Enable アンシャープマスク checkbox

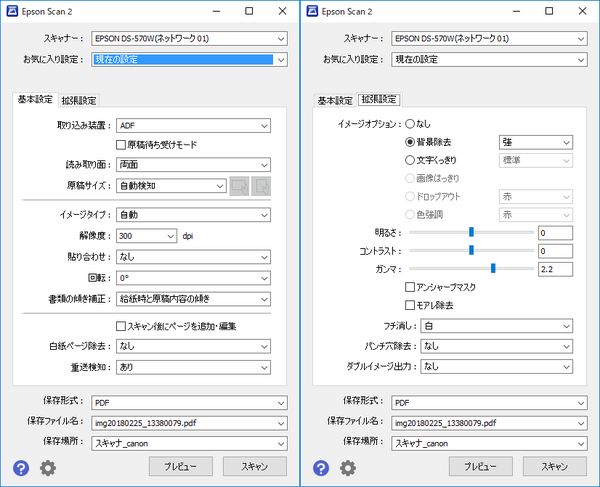(410, 287)
